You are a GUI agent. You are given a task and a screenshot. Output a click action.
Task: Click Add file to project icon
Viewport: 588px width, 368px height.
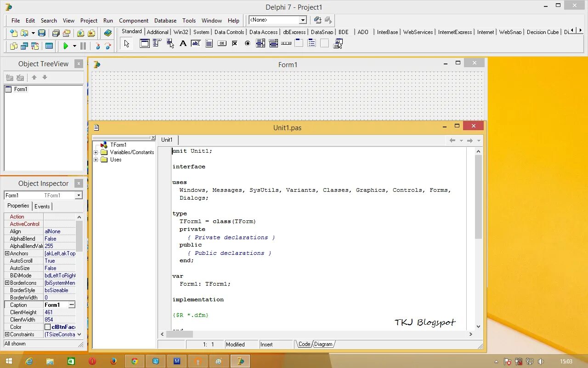(x=80, y=33)
